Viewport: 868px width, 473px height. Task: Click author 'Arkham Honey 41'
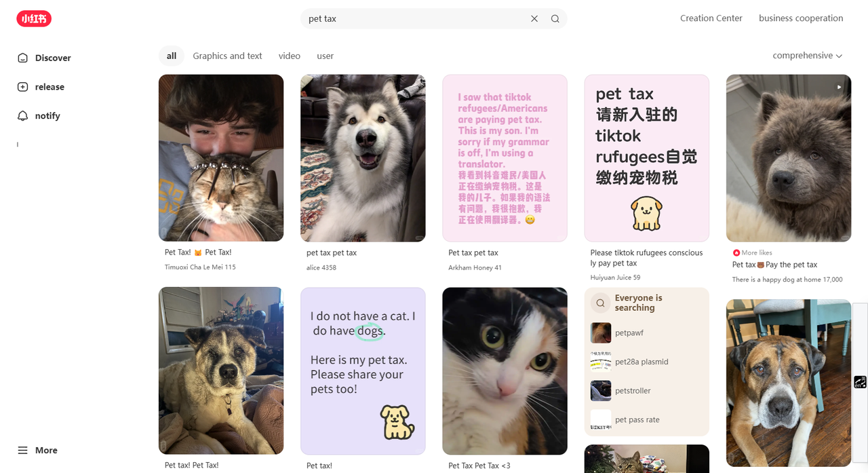[475, 267]
